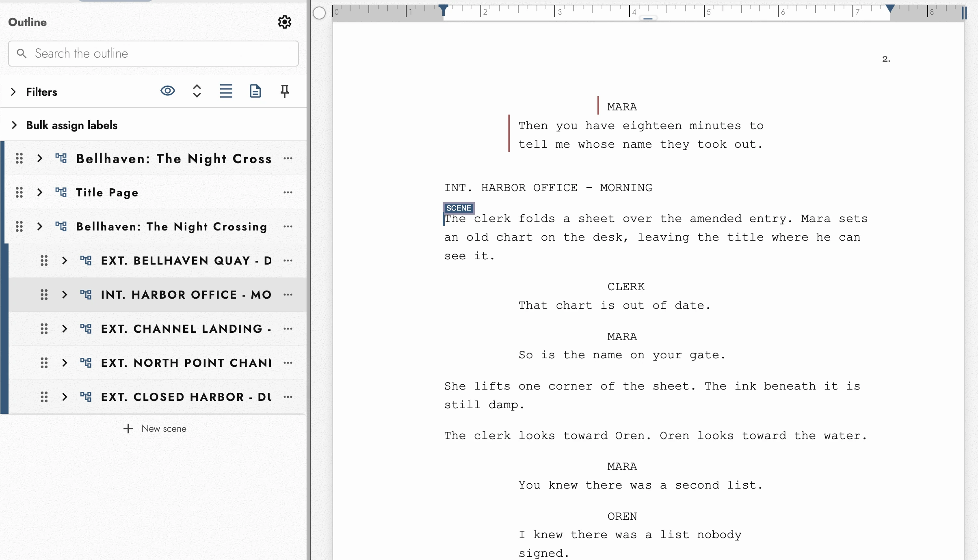Click the document page icon in Filters row
Screen dimensions: 978x560
pos(255,91)
